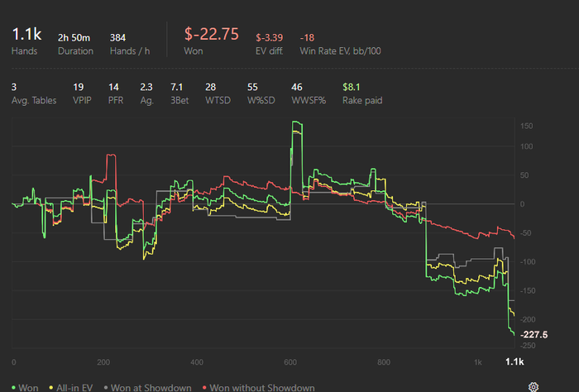The width and height of the screenshot is (579, 392).
Task: Click the 1.1k x-axis end label
Action: click(x=514, y=361)
